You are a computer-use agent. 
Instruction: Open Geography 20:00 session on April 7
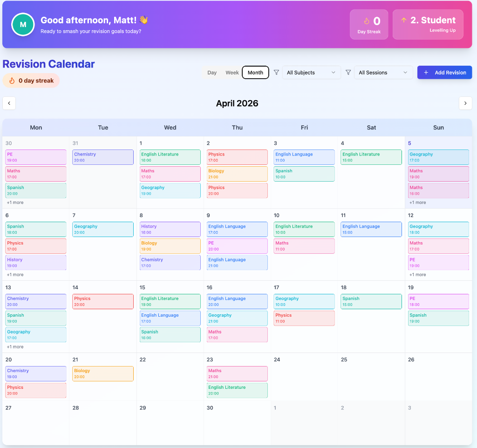(103, 229)
